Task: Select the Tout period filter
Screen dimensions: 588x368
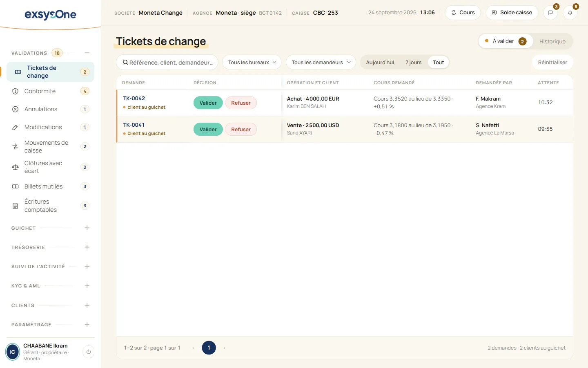Action: point(439,62)
